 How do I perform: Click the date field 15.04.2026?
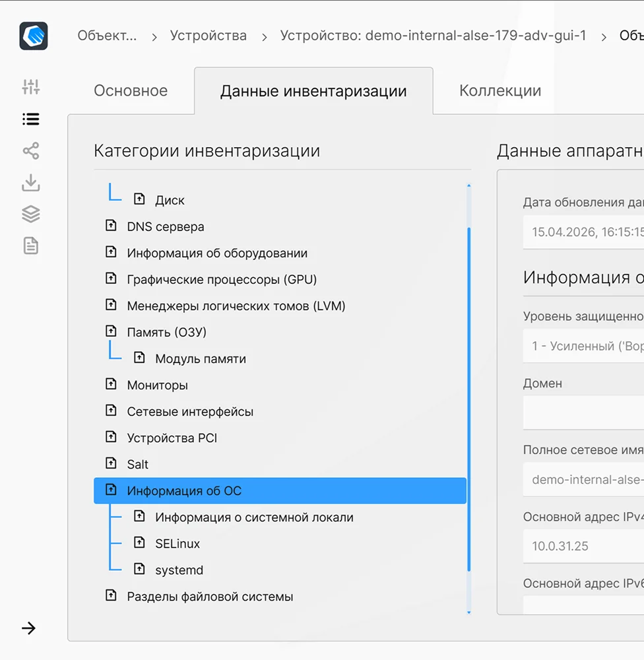pyautogui.click(x=583, y=232)
